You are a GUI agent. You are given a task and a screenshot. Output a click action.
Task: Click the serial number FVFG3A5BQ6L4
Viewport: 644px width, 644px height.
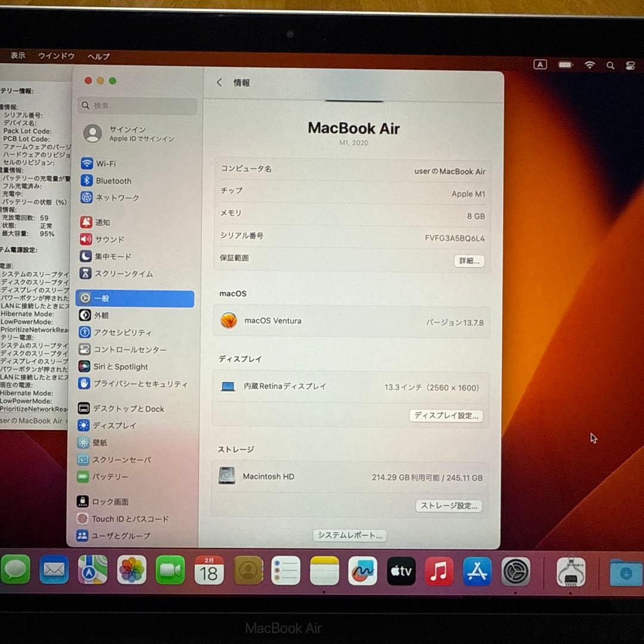point(454,238)
